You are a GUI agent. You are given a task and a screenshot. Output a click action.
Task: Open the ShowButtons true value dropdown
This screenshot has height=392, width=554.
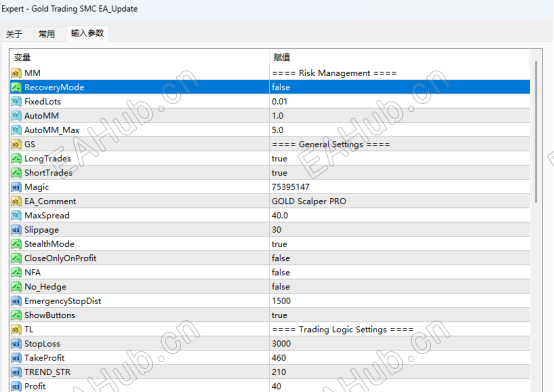(400, 315)
